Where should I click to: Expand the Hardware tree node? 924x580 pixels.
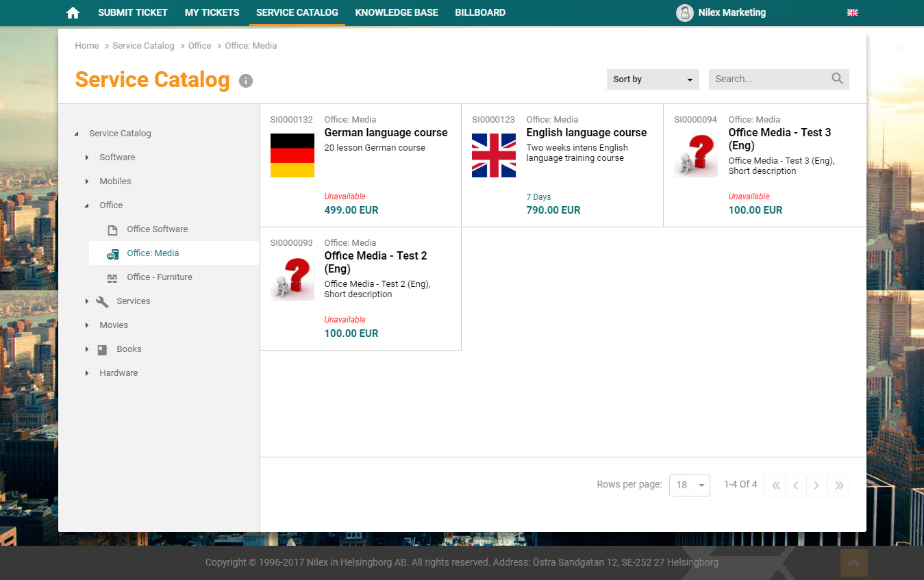(87, 373)
